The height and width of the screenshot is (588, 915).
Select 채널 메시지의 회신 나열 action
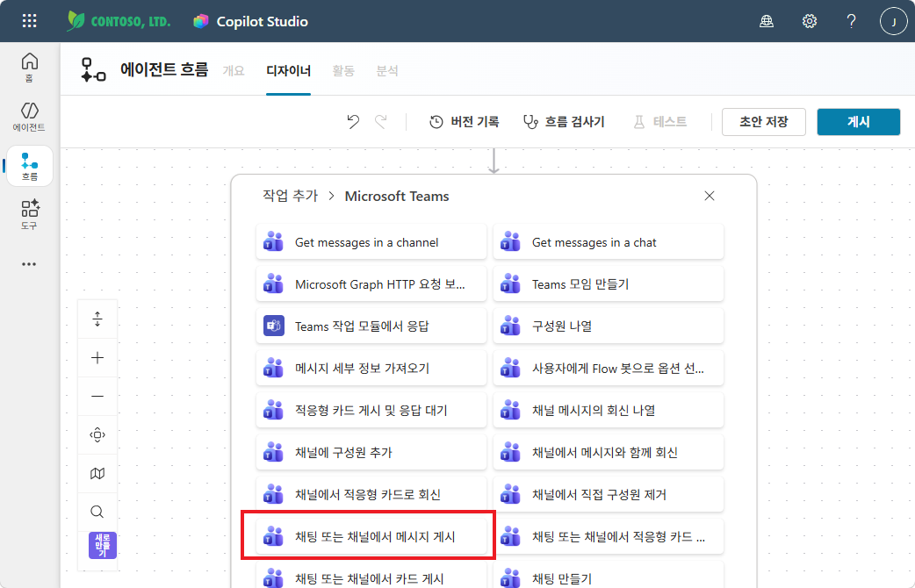(608, 410)
